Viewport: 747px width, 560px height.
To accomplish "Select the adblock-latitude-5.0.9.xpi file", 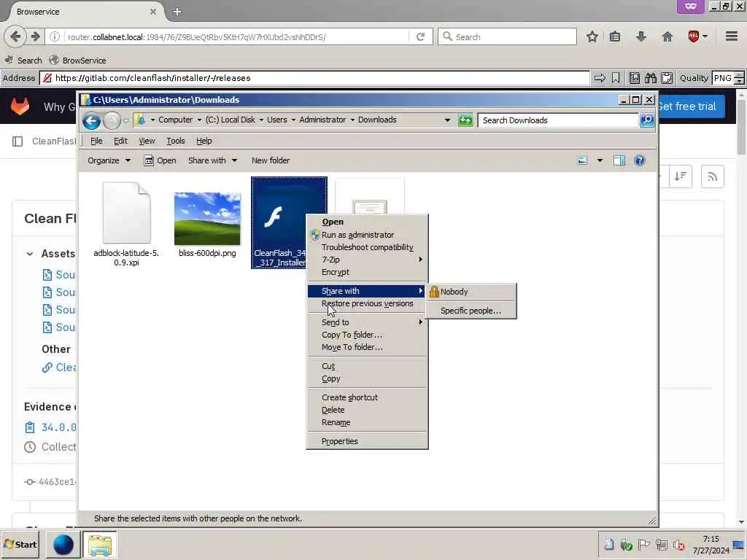I will (x=126, y=225).
